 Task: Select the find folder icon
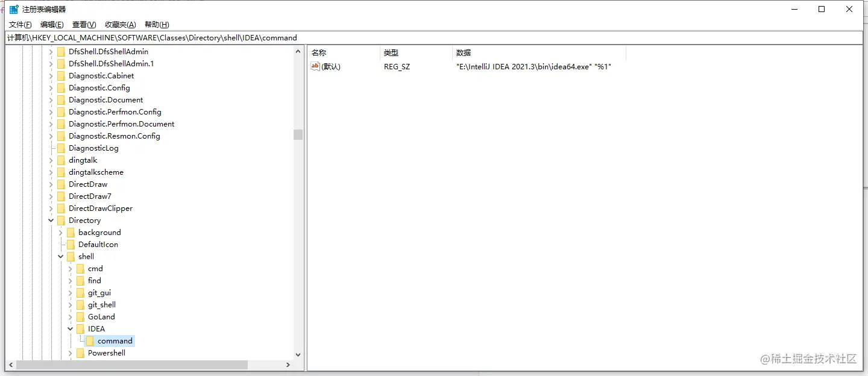[x=80, y=281]
